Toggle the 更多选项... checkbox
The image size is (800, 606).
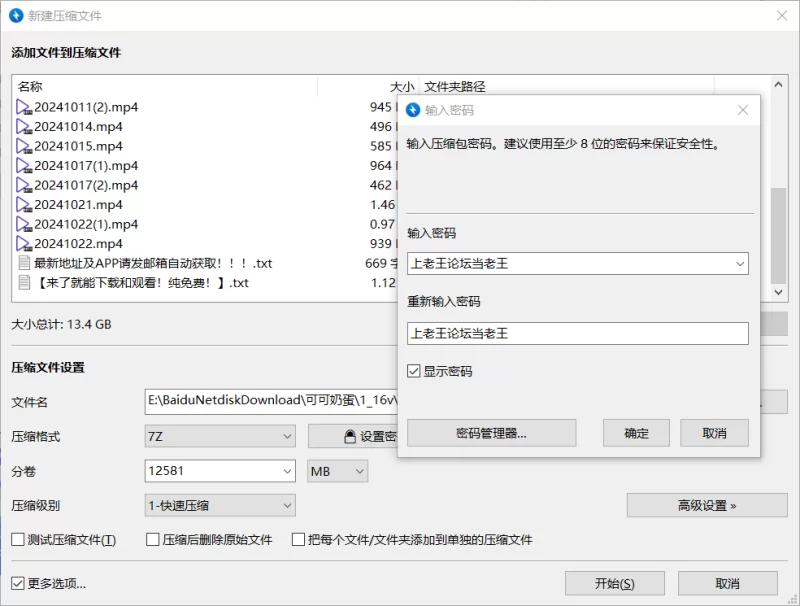18,584
